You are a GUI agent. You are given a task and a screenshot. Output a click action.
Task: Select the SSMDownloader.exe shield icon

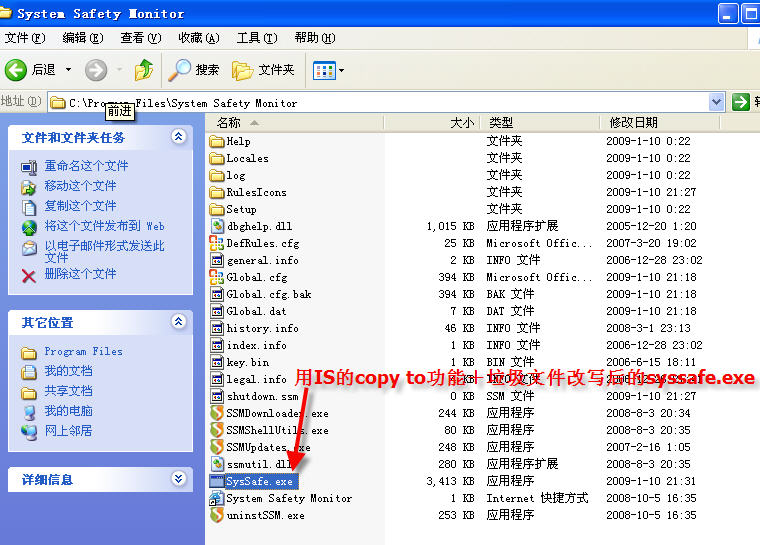pyautogui.click(x=217, y=413)
